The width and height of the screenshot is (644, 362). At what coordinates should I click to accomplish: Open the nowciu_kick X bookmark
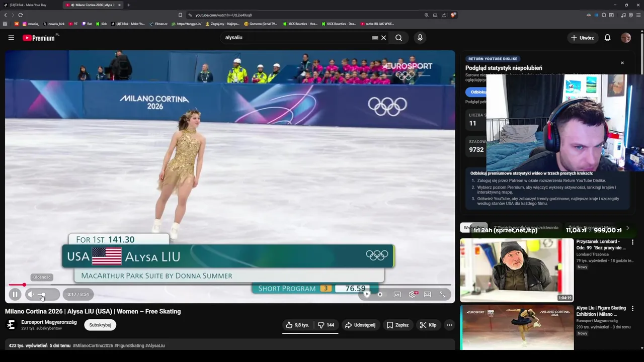(54, 24)
